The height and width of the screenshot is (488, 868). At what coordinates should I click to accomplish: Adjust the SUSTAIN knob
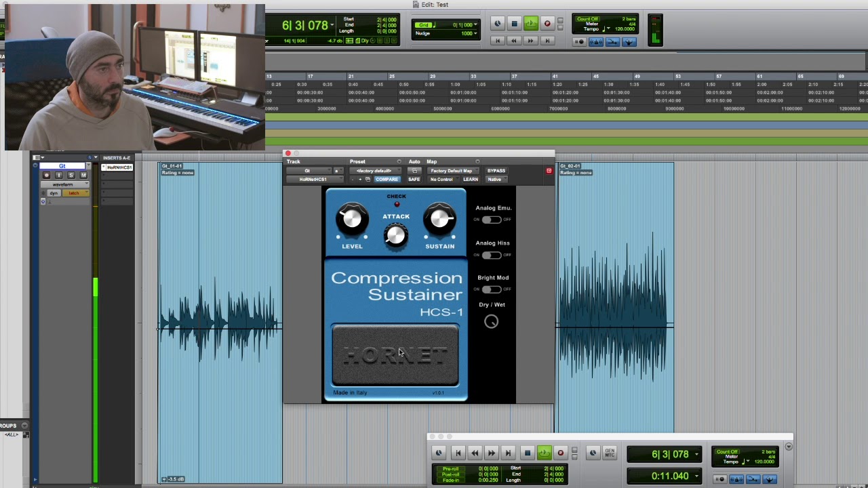coord(439,218)
